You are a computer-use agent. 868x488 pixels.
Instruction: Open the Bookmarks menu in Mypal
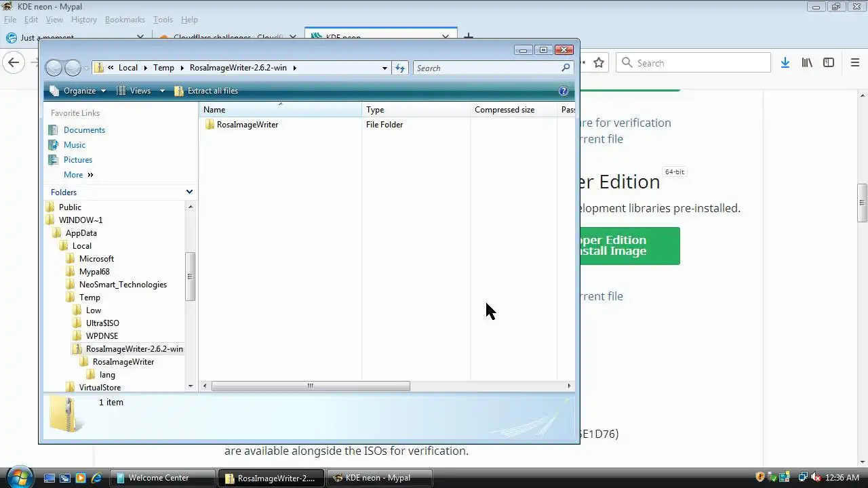pyautogui.click(x=125, y=20)
